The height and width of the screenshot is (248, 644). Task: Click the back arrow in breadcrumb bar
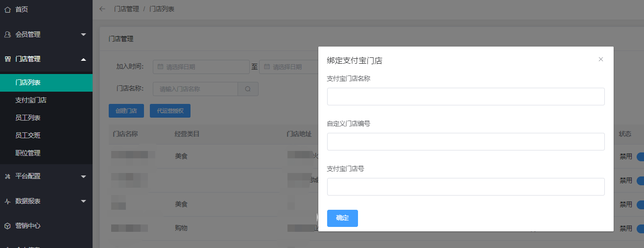tap(102, 9)
